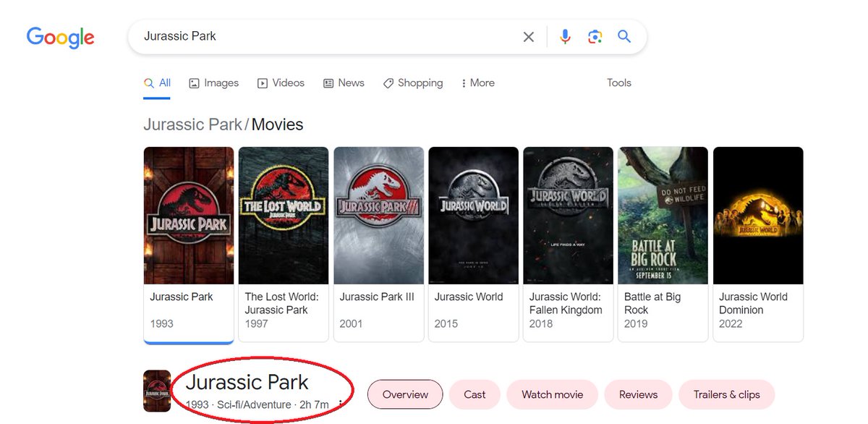The image size is (868, 424).
Task: Click the Jurassic Park III title text
Action: (x=377, y=297)
